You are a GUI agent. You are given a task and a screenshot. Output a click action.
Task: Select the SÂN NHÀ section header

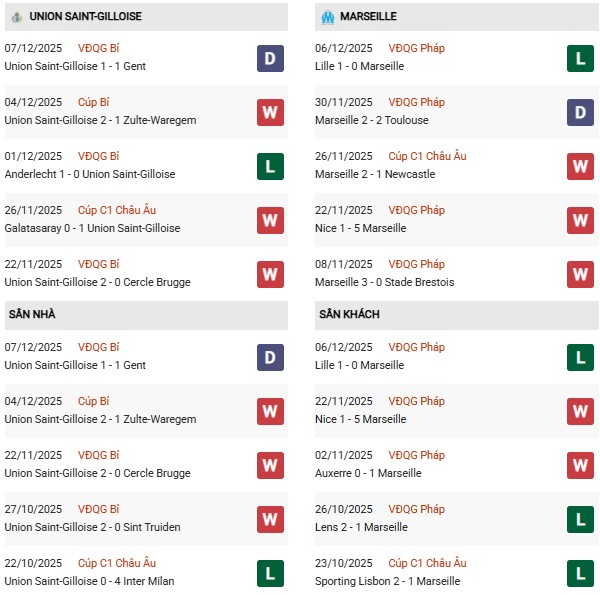(x=32, y=314)
